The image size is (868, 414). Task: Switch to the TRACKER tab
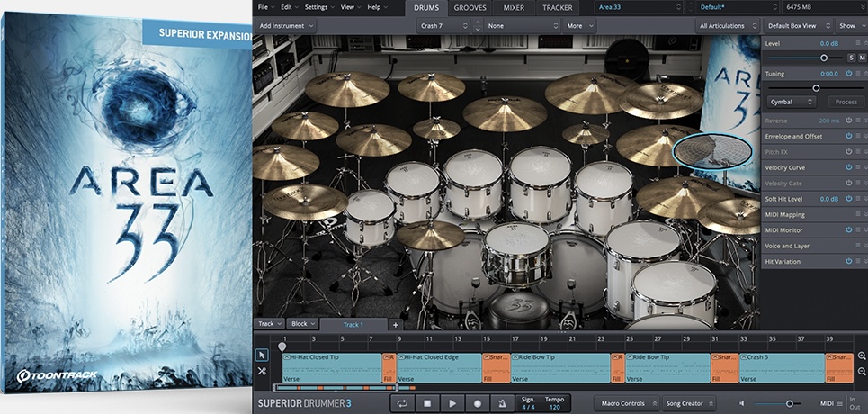558,8
